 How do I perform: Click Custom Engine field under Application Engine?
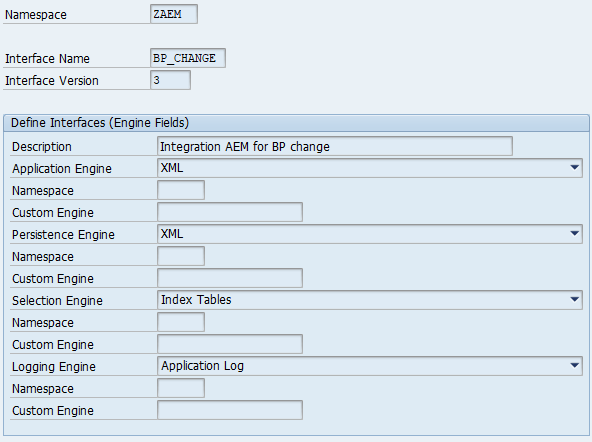click(x=230, y=212)
